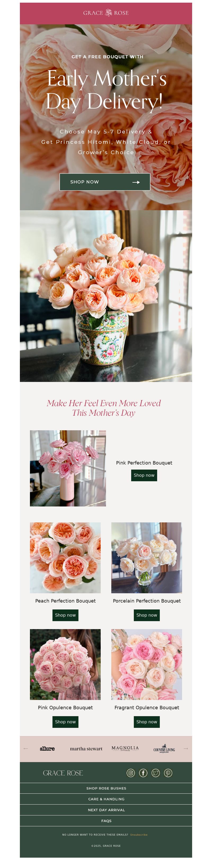Open the Facebook icon in footer
Viewport: 212px width, 868px height.
143,773
